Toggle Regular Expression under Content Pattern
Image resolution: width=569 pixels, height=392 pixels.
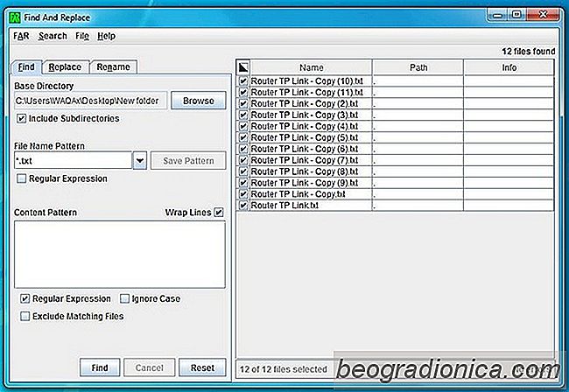click(x=25, y=298)
